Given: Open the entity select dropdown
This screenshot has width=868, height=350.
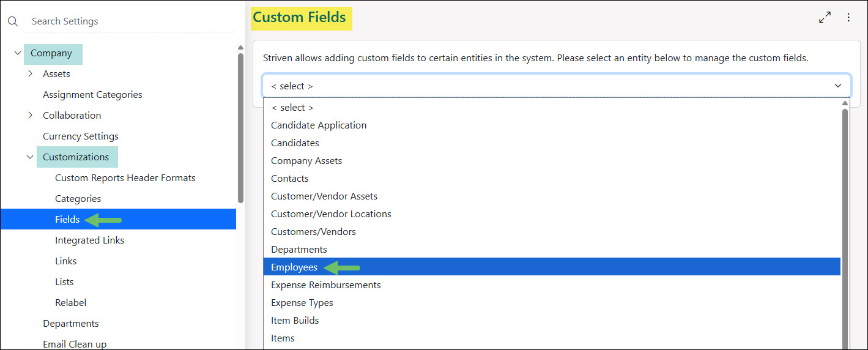Looking at the screenshot, I should (556, 86).
